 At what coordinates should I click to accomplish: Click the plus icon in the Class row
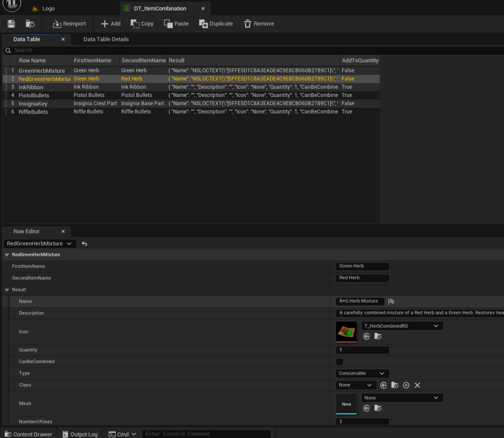tap(406, 385)
